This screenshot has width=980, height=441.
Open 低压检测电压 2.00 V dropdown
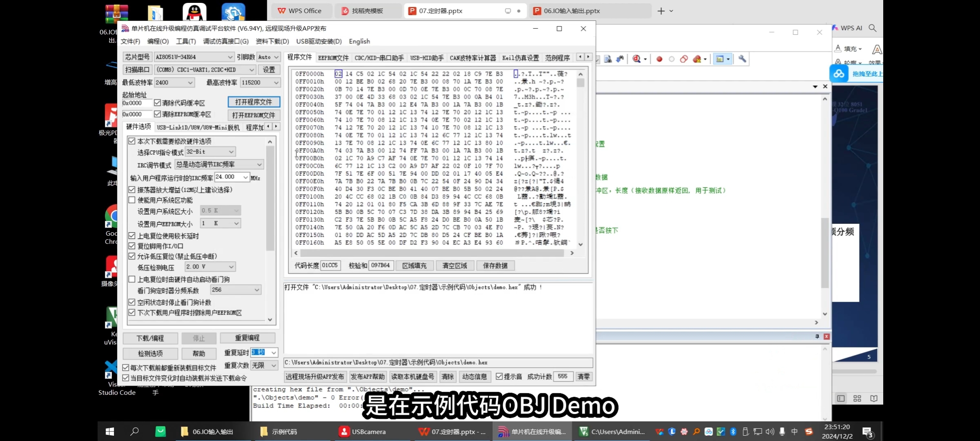tap(231, 267)
